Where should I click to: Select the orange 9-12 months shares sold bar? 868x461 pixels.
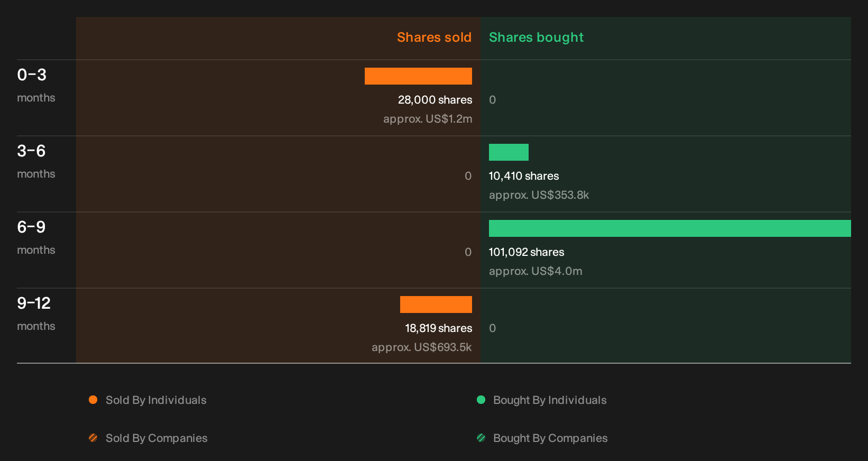coord(436,305)
